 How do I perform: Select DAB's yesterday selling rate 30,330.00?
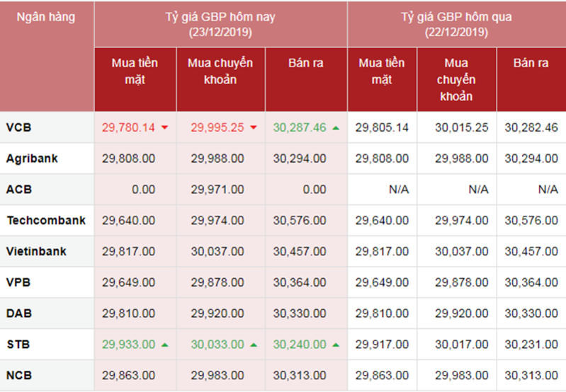click(531, 313)
